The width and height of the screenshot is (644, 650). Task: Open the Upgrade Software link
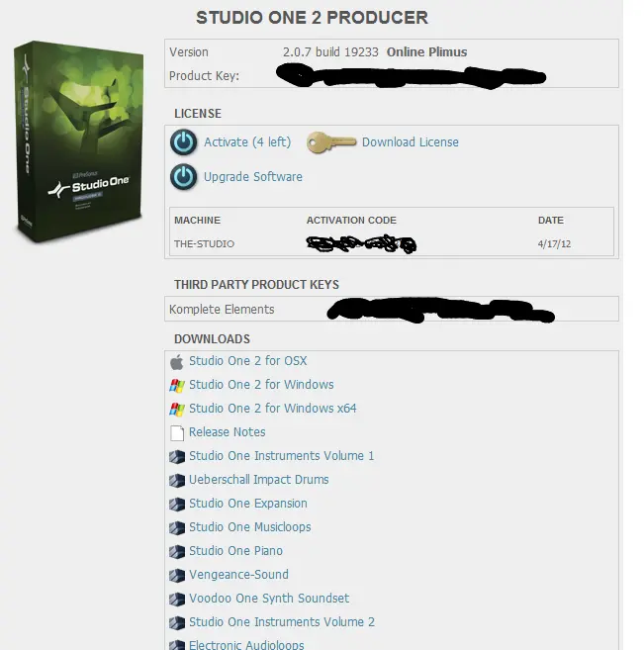pos(253,177)
